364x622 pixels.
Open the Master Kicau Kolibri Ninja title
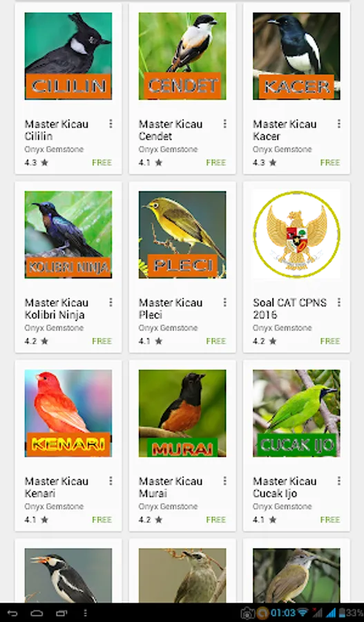(57, 309)
